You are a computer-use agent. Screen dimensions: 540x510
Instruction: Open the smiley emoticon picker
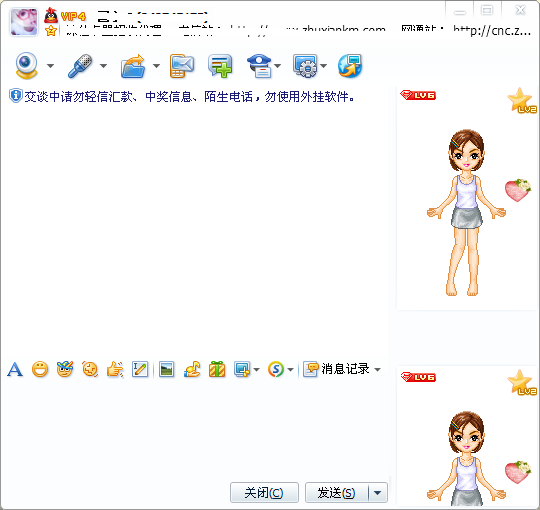(x=40, y=370)
